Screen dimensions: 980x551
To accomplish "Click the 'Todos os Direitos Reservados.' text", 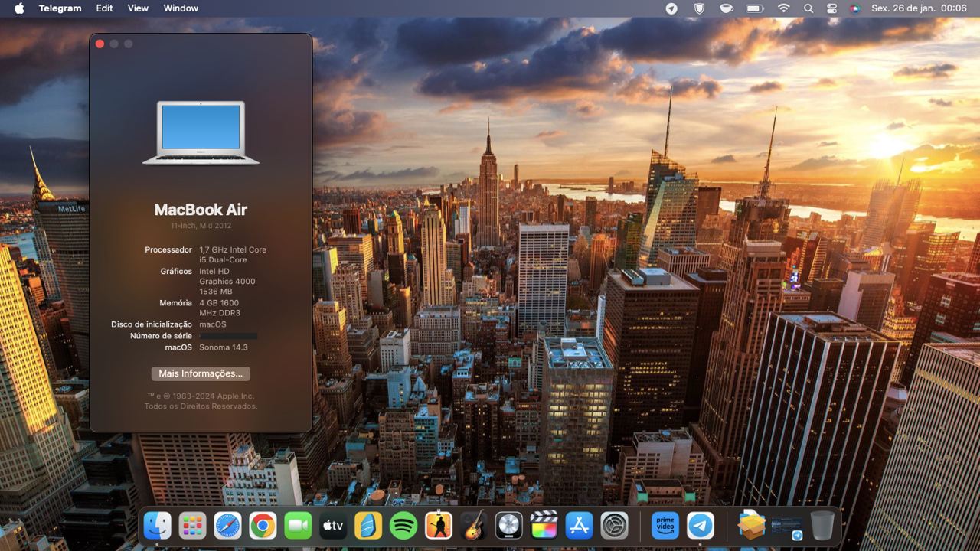I will (201, 406).
